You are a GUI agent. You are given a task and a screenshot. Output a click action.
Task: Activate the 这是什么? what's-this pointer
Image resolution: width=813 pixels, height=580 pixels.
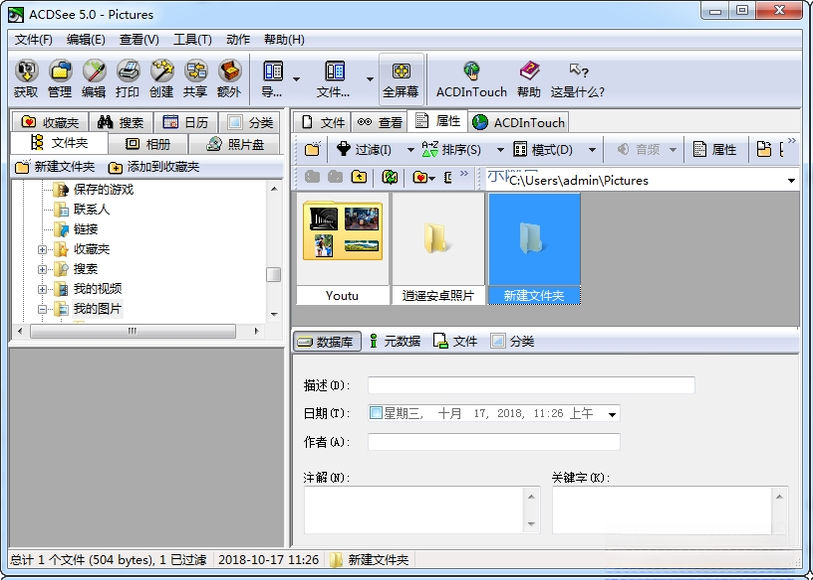pyautogui.click(x=577, y=79)
